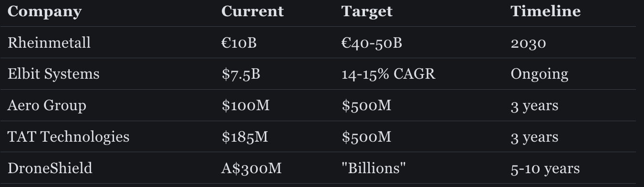Click the Timeline column header
This screenshot has width=644, height=187.
pyautogui.click(x=545, y=11)
